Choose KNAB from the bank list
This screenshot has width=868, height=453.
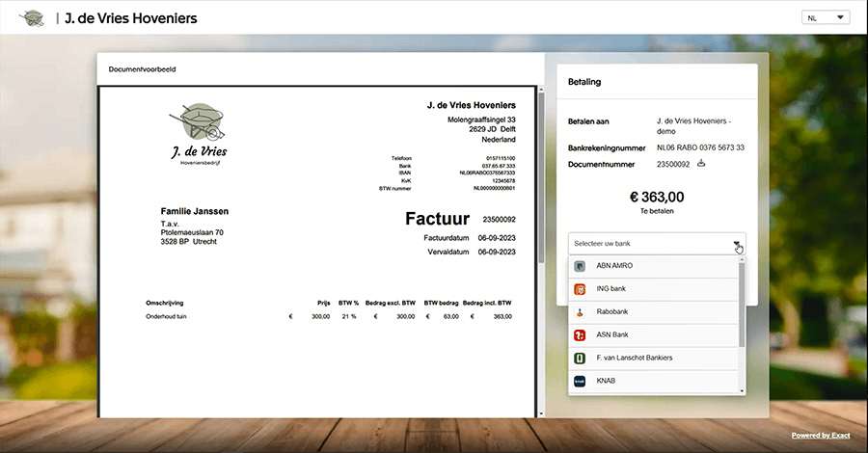(653, 381)
